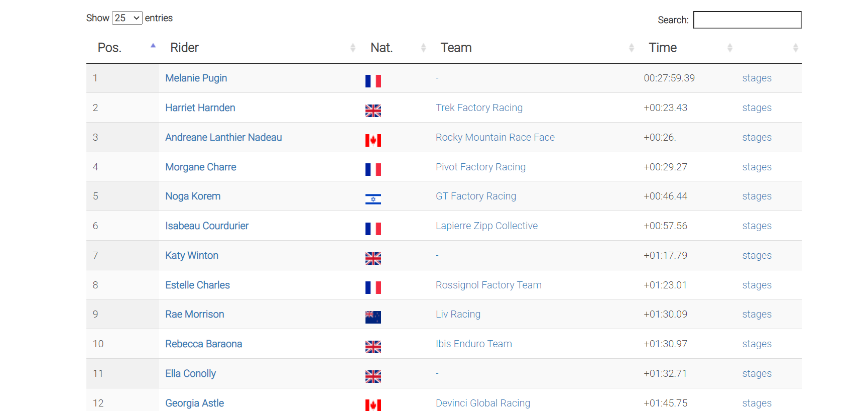Focus the Search input field
This screenshot has height=411, width=868.
pos(747,20)
